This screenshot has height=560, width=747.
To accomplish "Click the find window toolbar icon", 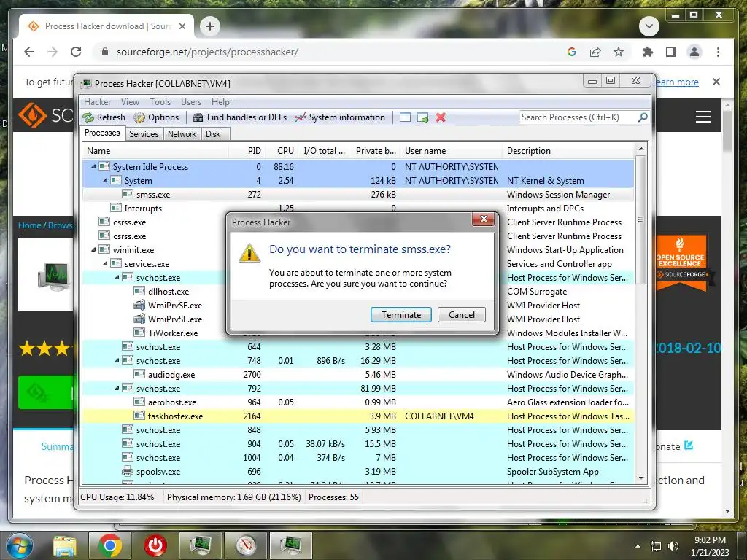I will 405,117.
